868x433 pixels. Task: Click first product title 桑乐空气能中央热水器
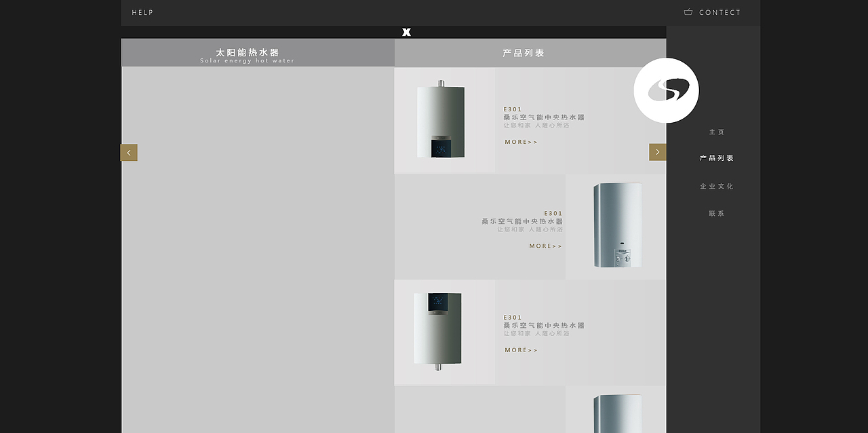(x=544, y=117)
